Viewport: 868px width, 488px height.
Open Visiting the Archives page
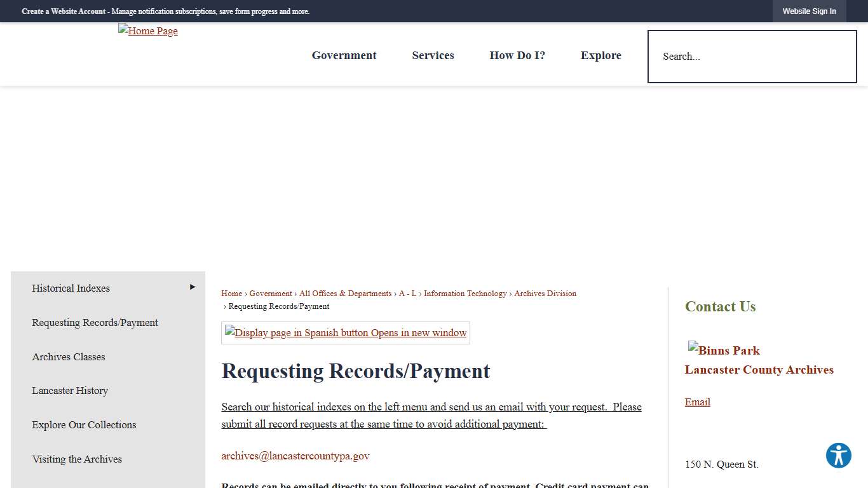coord(77,459)
